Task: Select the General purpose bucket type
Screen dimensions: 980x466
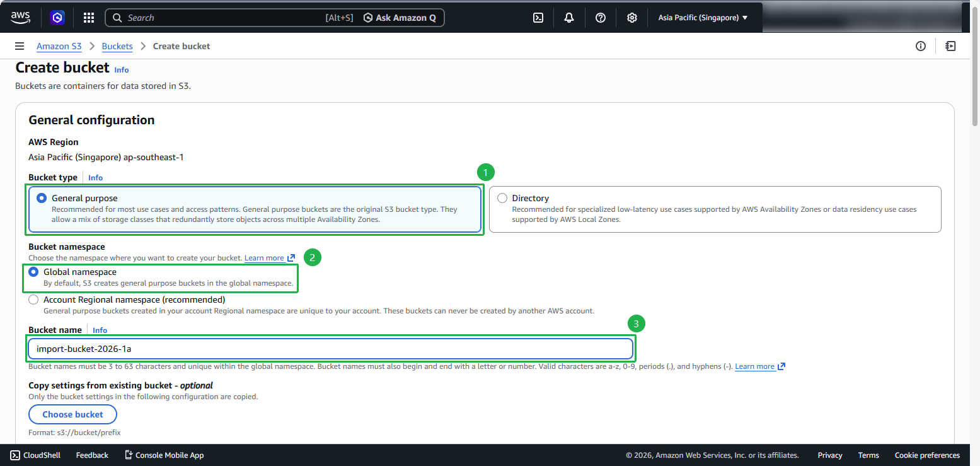Action: [x=255, y=209]
